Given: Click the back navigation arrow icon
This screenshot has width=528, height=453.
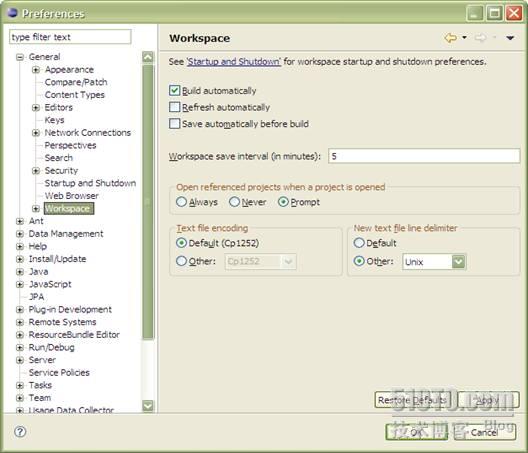Looking at the screenshot, I should click(451, 38).
